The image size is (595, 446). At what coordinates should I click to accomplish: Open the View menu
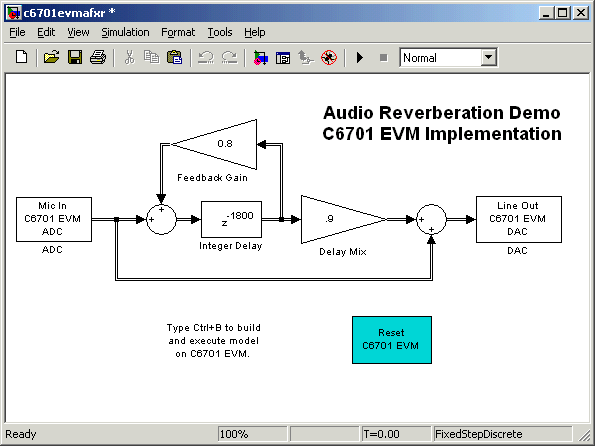pyautogui.click(x=78, y=32)
